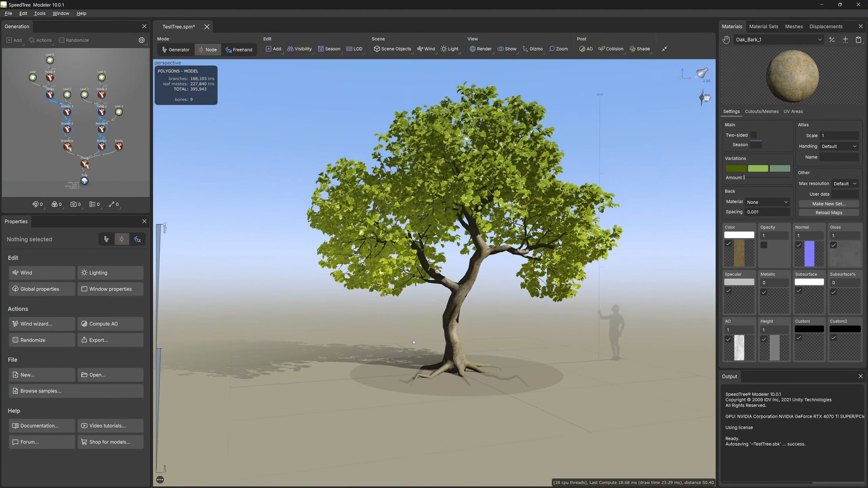Open the Back Material None dropdown
Viewport: 868px width, 488px height.
(x=767, y=202)
